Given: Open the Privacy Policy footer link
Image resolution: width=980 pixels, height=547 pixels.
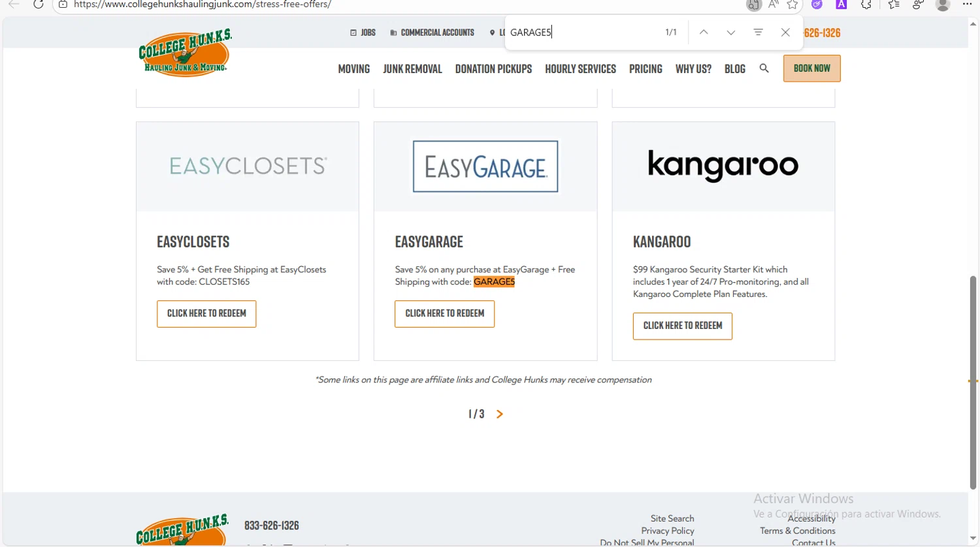Looking at the screenshot, I should [668, 531].
